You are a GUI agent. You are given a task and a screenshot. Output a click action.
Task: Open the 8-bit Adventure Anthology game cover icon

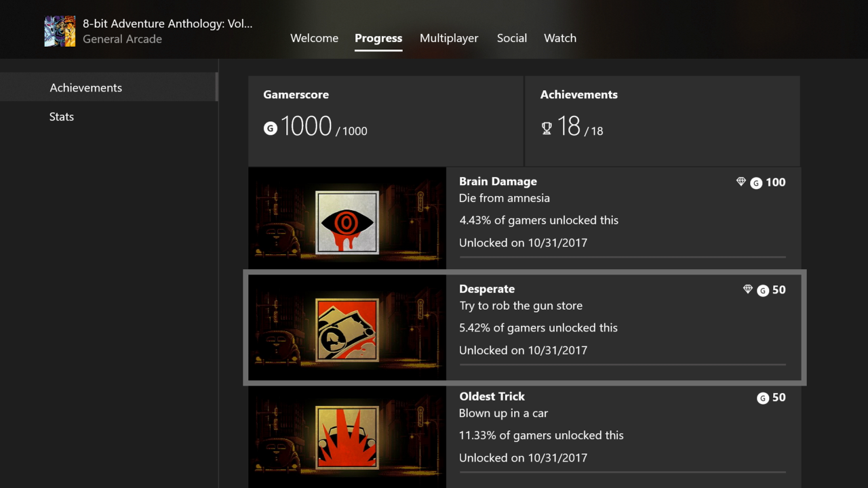pyautogui.click(x=60, y=31)
